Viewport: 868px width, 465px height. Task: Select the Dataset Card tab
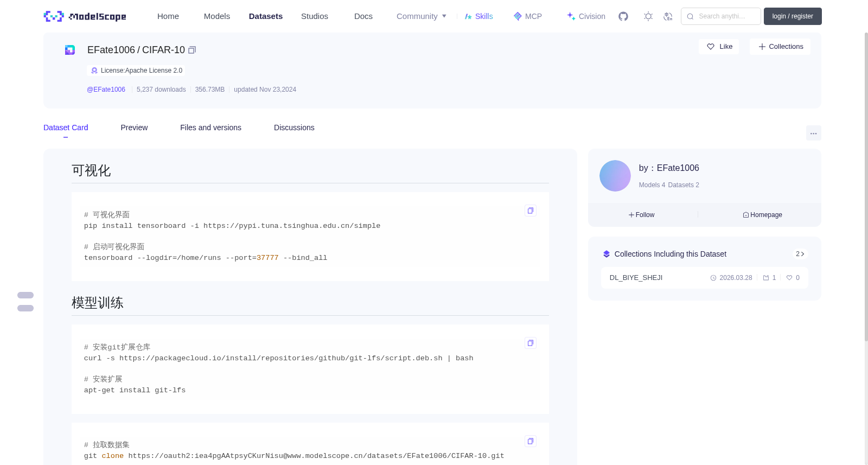tap(66, 128)
